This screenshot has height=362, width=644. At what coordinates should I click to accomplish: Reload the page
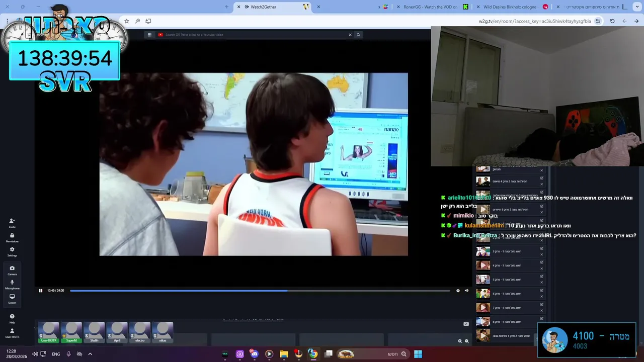[612, 21]
